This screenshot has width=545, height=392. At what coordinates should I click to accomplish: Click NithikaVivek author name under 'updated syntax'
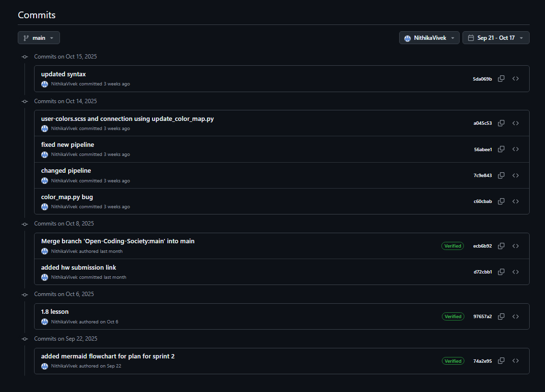point(64,84)
